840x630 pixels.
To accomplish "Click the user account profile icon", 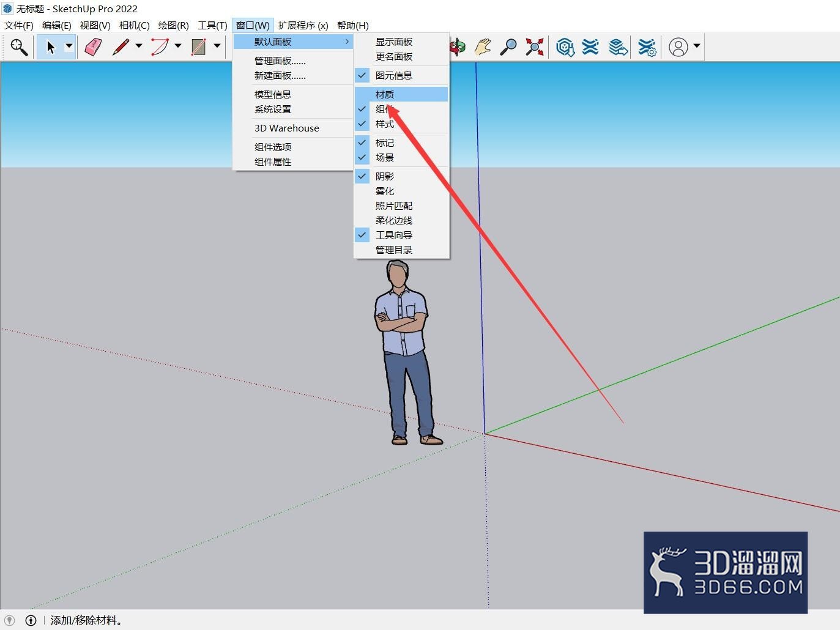I will [678, 46].
